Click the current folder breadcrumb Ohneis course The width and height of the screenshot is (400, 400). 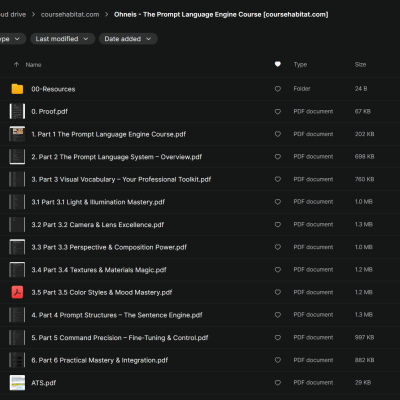[221, 15]
